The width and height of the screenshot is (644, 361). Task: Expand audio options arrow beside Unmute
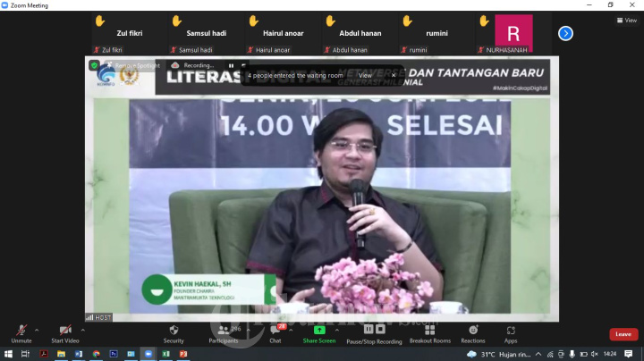37,329
